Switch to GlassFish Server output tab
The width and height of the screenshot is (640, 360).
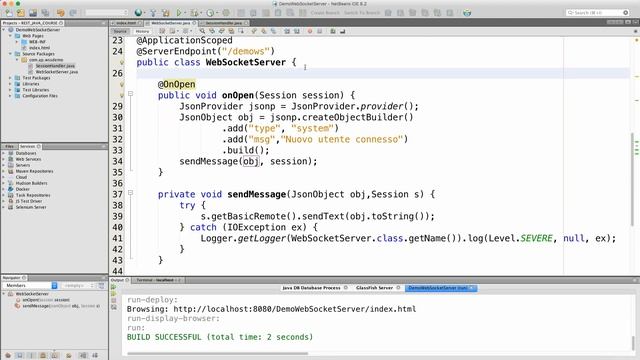[374, 288]
